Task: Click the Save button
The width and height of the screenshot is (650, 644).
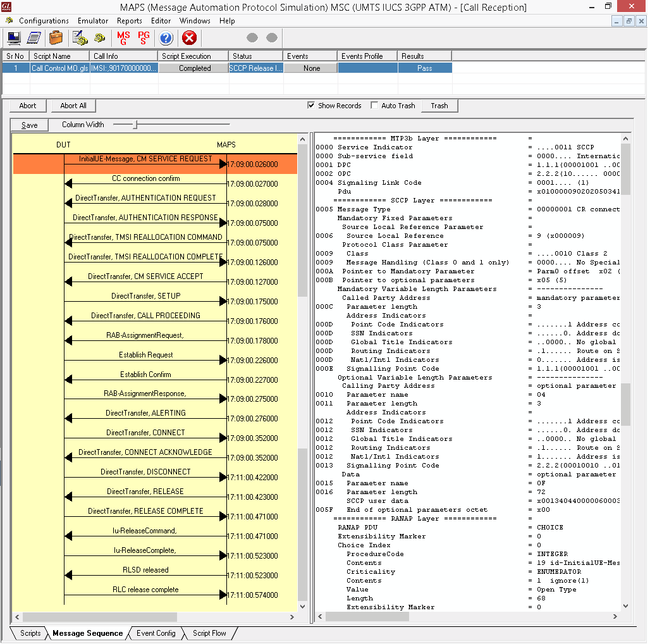Action: (x=30, y=125)
